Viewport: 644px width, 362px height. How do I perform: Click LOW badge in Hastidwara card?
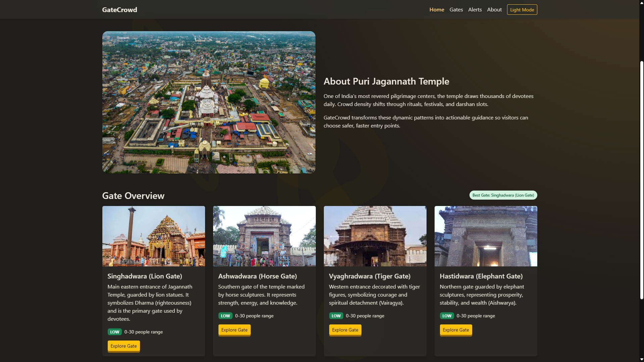point(447,316)
